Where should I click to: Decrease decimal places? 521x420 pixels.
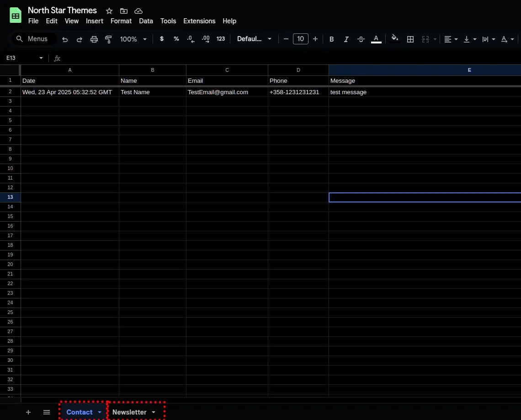click(x=191, y=39)
